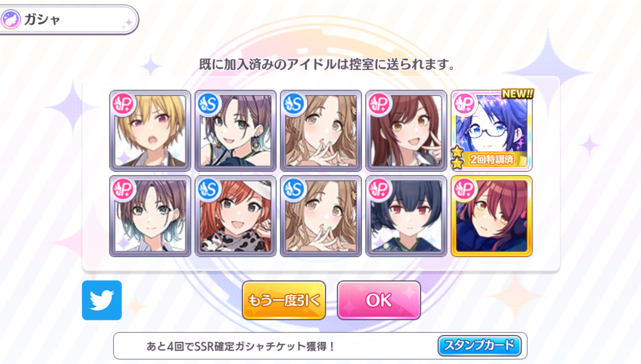Click the Twitter share bird icon
641x364 pixels.
coord(102,300)
